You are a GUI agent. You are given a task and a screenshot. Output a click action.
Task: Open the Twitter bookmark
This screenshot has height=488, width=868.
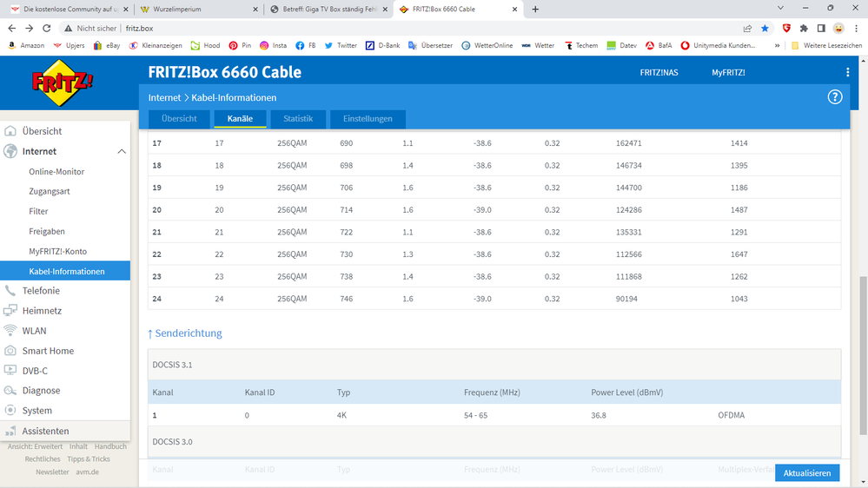pyautogui.click(x=340, y=45)
